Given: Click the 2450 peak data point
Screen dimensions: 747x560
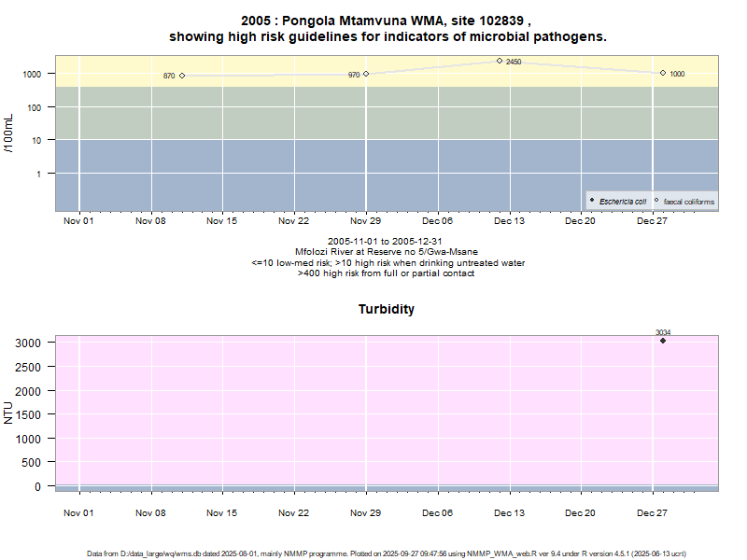Looking at the screenshot, I should coord(500,61).
